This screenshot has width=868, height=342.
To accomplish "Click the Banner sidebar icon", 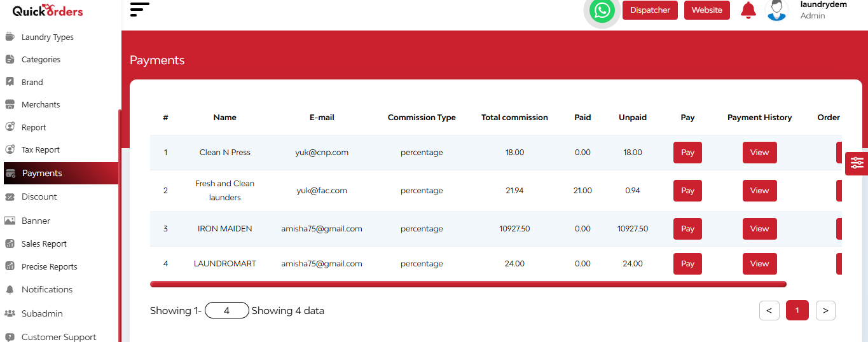I will point(10,221).
